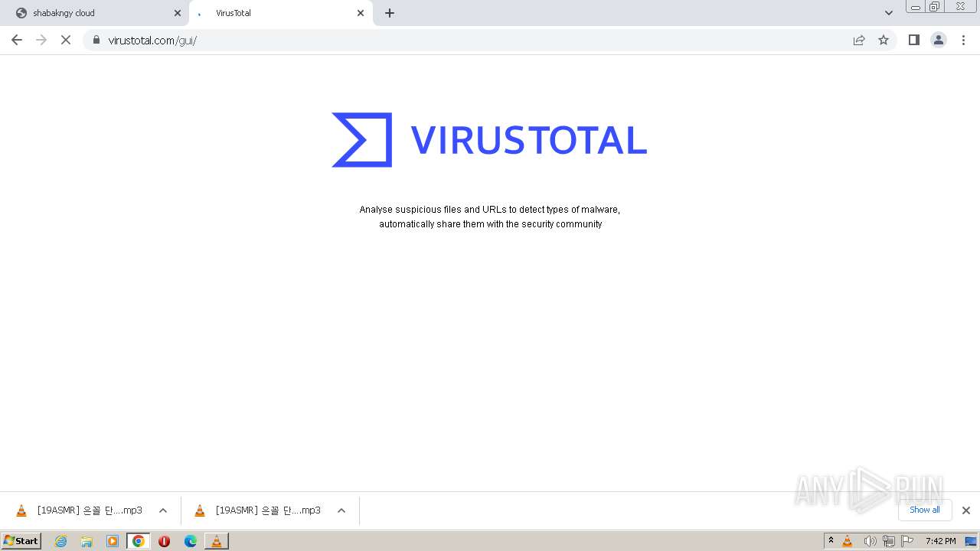Open network connection tray icon
This screenshot has width=980, height=551.
coord(889,541)
